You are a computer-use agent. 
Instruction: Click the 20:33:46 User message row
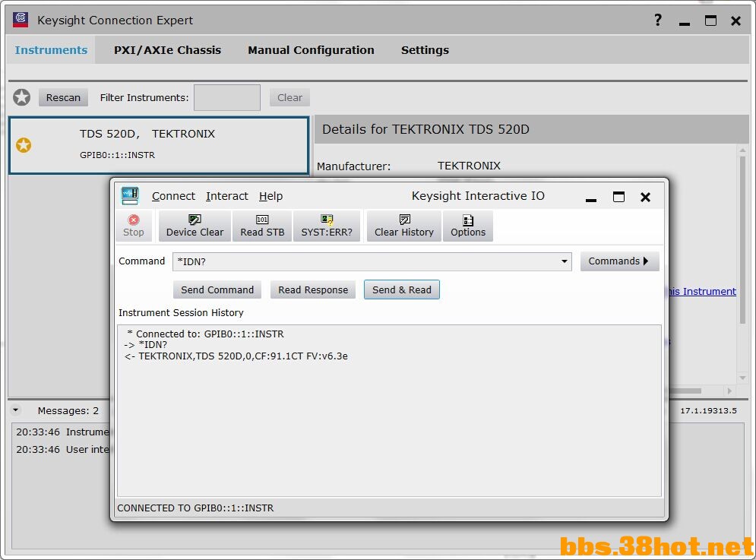[62, 449]
